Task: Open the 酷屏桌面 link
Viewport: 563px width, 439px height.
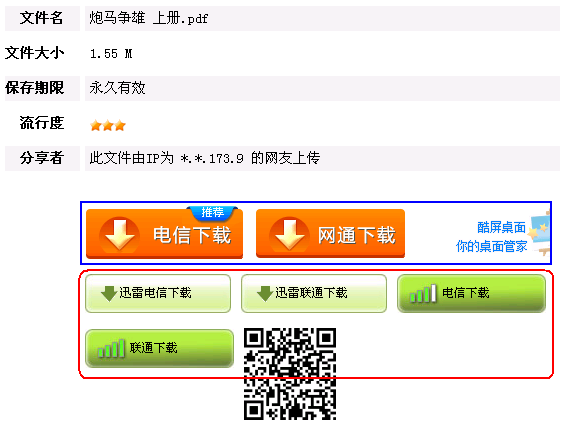Action: 501,227
